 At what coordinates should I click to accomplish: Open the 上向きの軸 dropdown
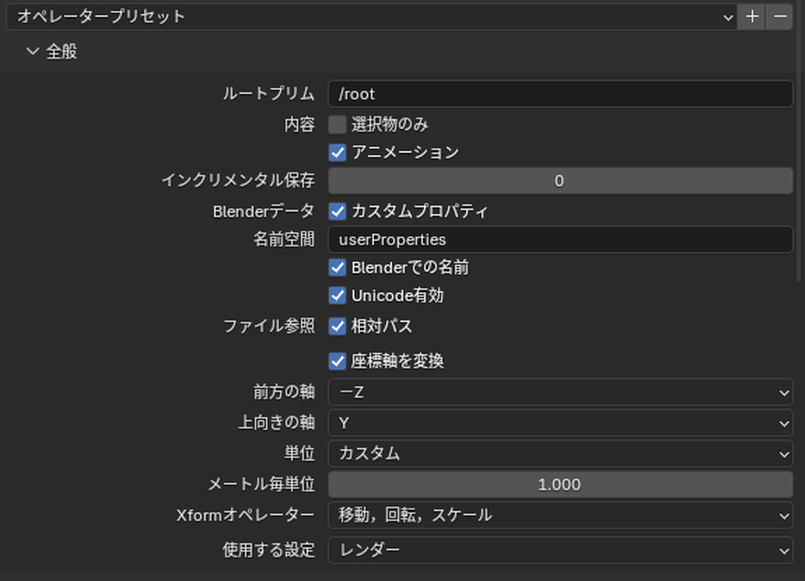pos(560,423)
